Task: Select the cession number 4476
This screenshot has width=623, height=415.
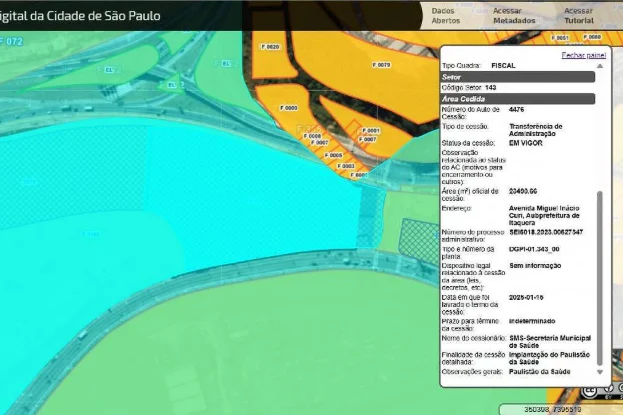Action: coord(516,109)
